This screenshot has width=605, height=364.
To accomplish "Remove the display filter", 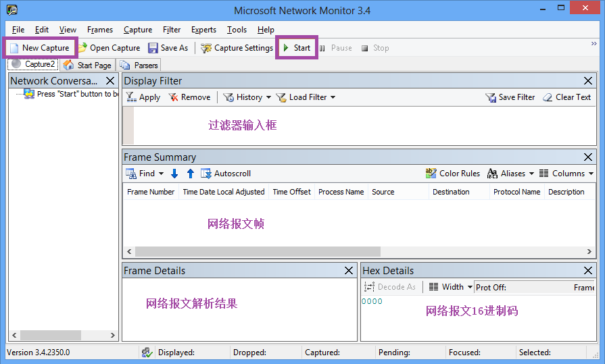I will 189,97.
